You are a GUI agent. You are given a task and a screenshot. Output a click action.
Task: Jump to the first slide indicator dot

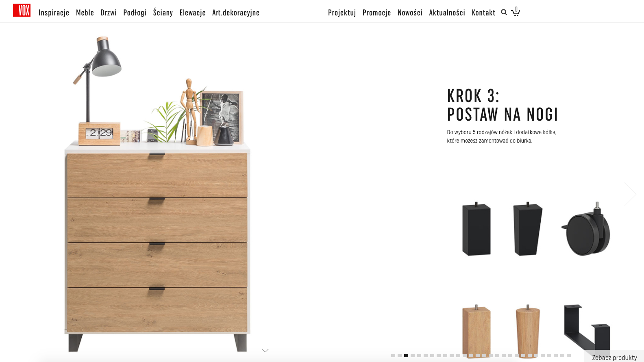393,355
